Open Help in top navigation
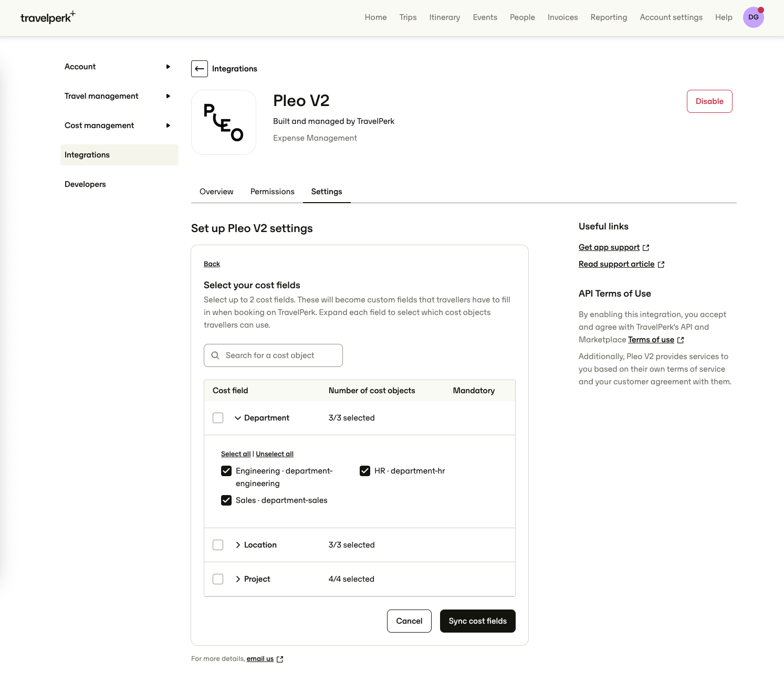 click(x=724, y=17)
